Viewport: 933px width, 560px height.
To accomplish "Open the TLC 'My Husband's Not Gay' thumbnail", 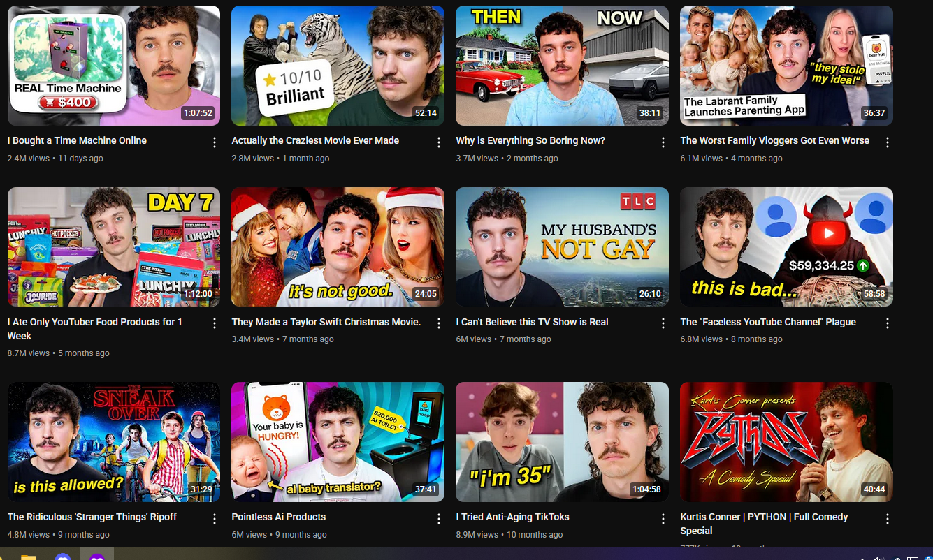I will [563, 246].
